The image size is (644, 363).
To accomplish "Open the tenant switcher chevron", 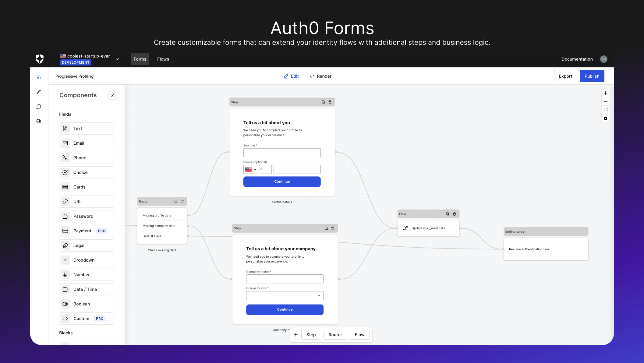I will click(x=117, y=59).
